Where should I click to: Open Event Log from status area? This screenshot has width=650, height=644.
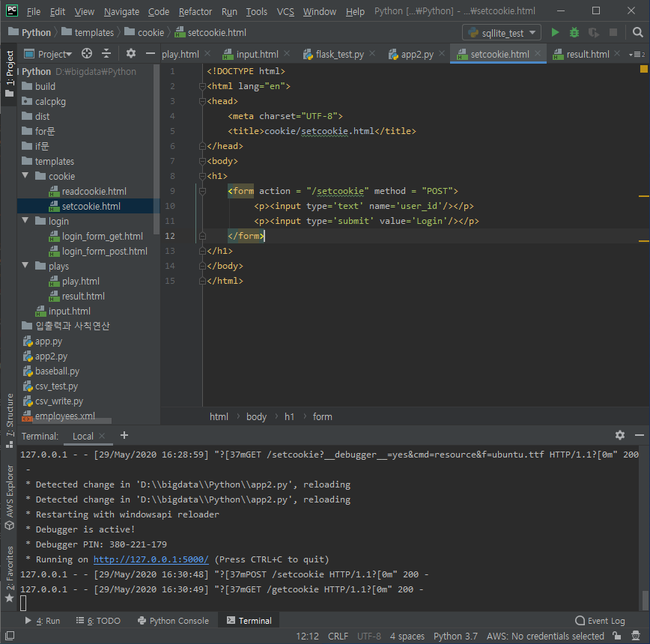600,620
